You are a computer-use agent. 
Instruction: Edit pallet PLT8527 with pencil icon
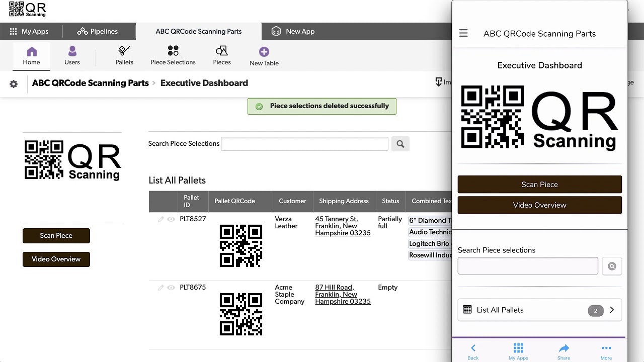click(161, 219)
